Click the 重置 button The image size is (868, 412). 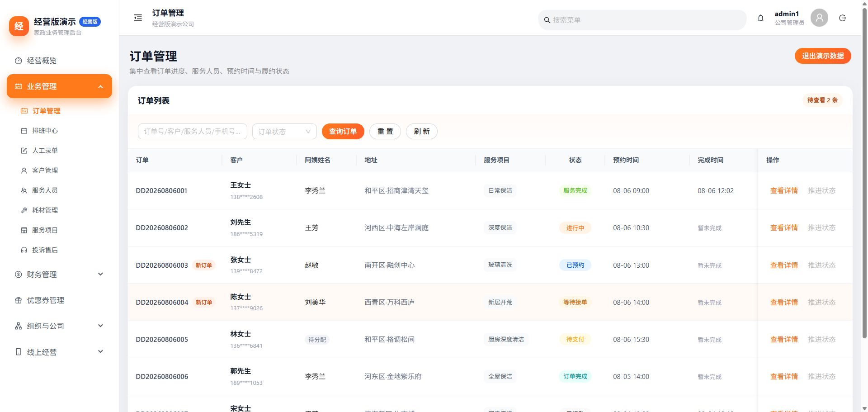[x=385, y=132]
